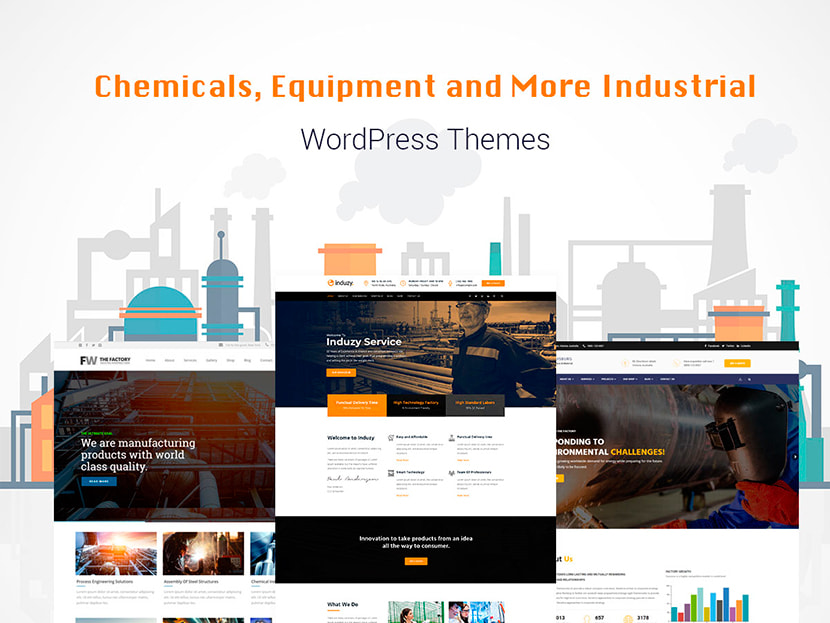Click the envelope icon in The Factory top bar
The image size is (830, 623).
pyautogui.click(x=221, y=345)
